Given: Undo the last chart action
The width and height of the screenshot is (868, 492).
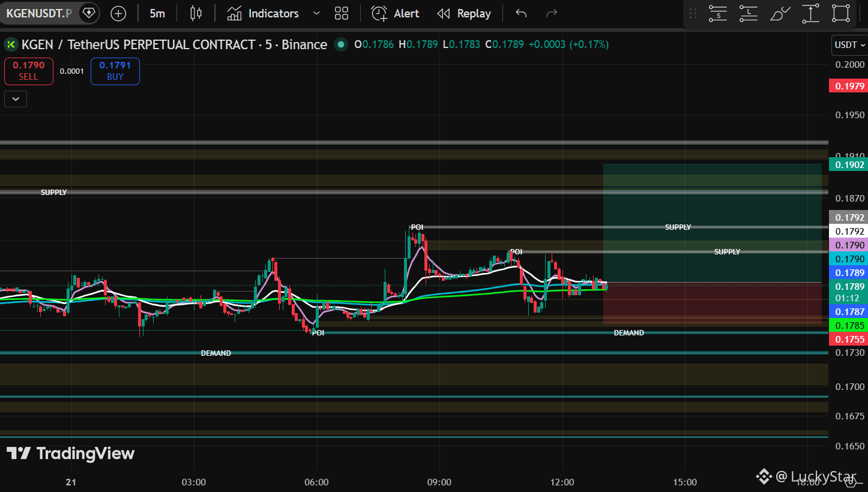Looking at the screenshot, I should [x=521, y=13].
